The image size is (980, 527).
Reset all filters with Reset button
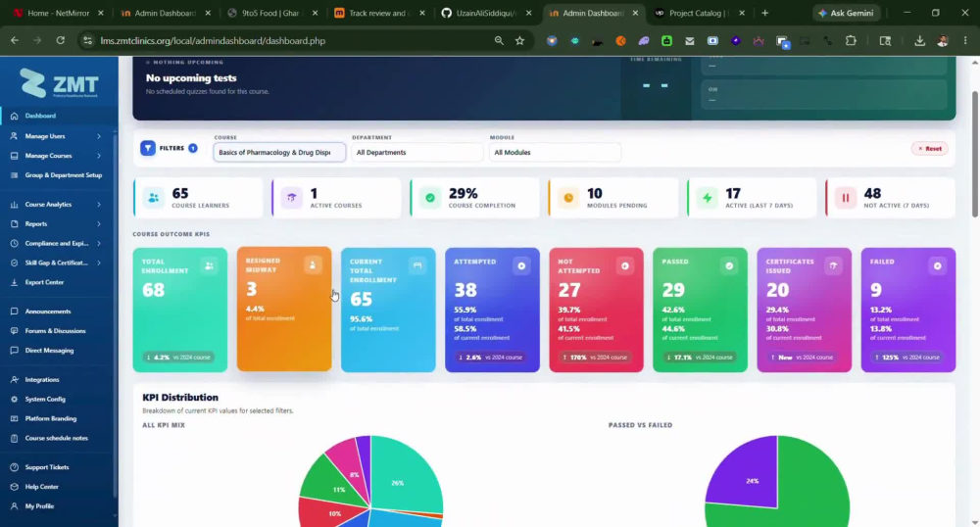pyautogui.click(x=929, y=149)
